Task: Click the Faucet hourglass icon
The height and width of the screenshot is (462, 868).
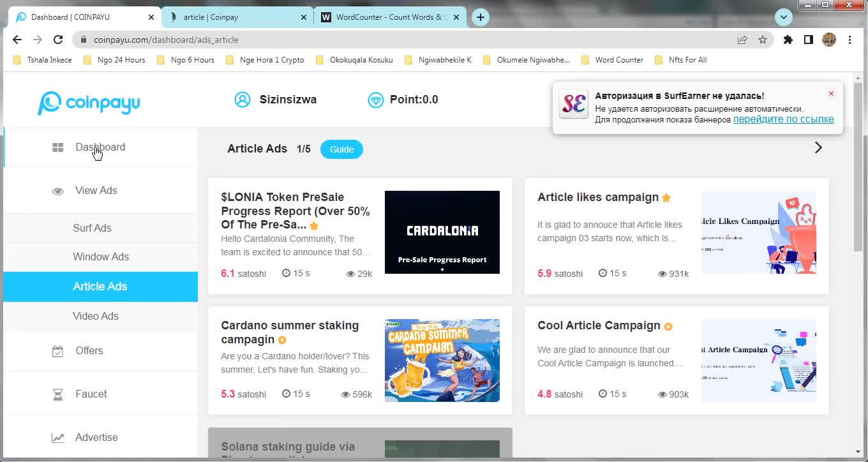Action: (x=58, y=394)
